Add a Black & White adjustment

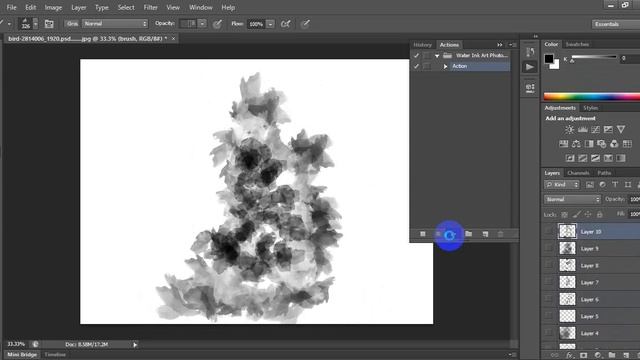click(589, 144)
